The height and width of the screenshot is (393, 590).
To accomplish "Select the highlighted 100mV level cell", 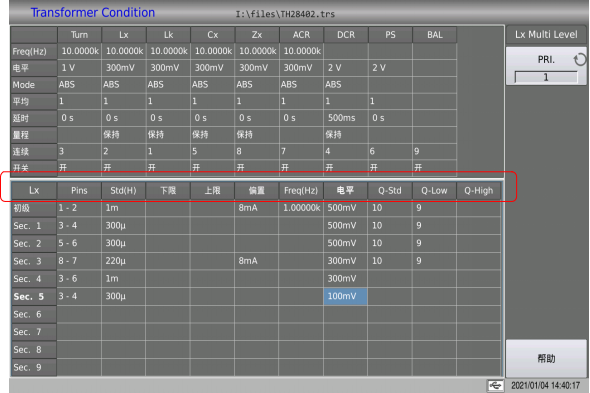I will [x=345, y=296].
